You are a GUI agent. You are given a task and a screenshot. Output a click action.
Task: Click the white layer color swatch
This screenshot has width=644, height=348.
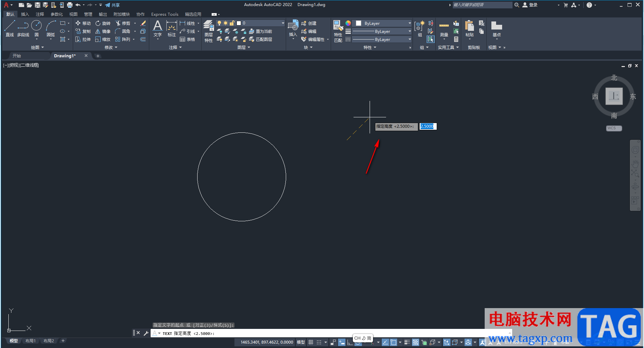pyautogui.click(x=239, y=23)
